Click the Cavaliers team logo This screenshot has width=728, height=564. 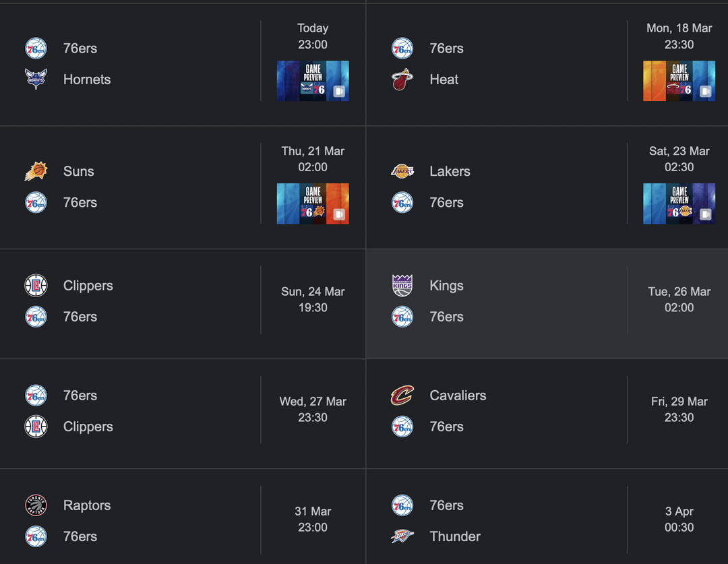[x=402, y=396]
